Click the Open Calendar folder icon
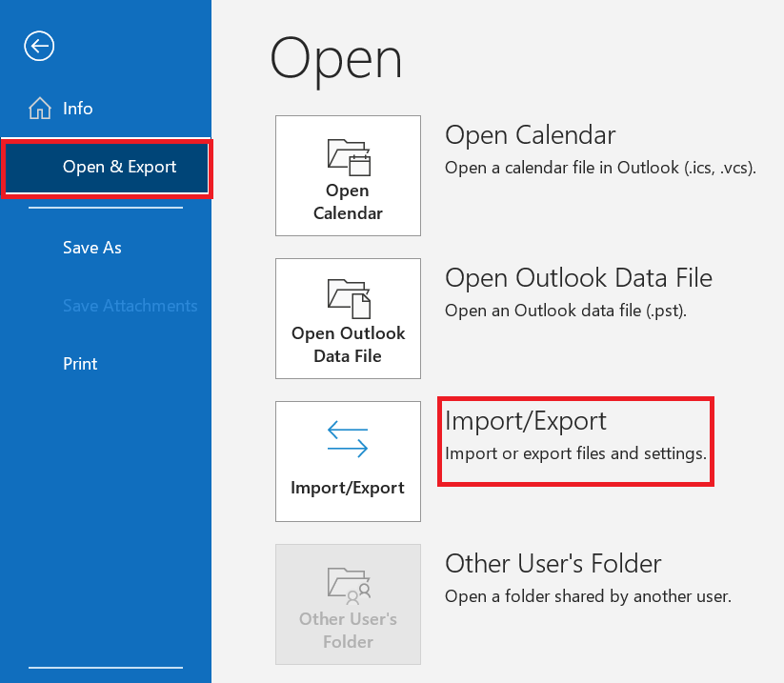The width and height of the screenshot is (784, 683). click(x=349, y=157)
